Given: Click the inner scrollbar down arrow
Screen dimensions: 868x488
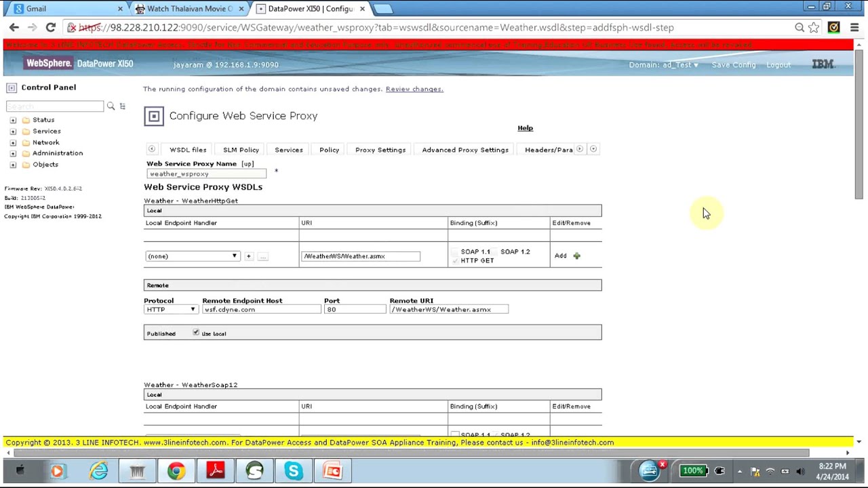Looking at the screenshot, I should [859, 442].
